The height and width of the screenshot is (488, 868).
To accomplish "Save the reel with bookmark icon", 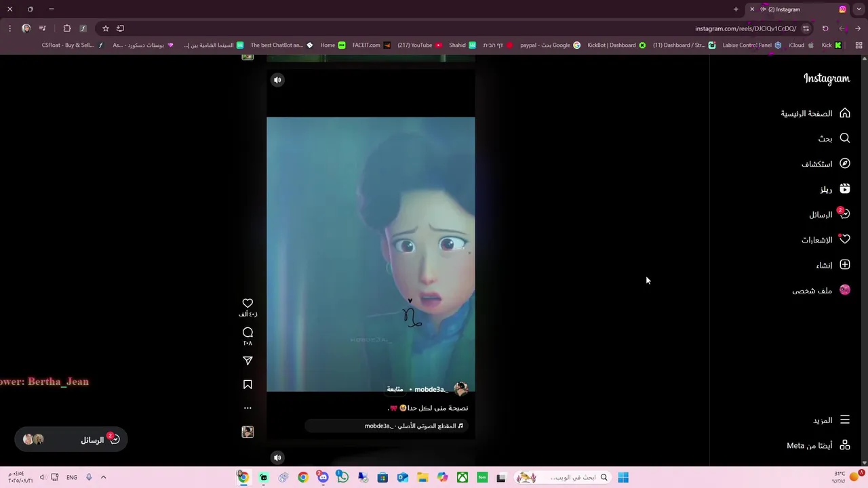I will coord(248,384).
